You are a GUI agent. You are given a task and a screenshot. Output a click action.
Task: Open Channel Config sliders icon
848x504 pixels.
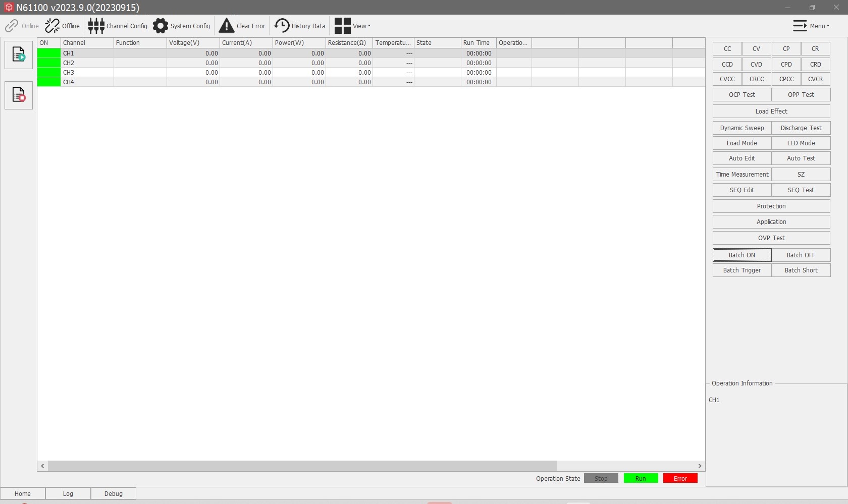coord(96,26)
